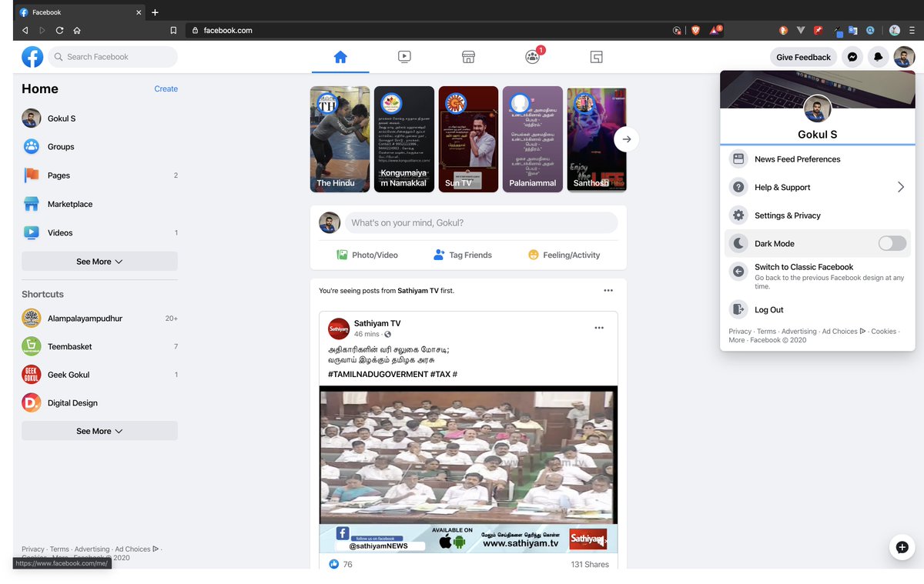This screenshot has width=924, height=584.
Task: Toggle Dark Mode switch in account menu
Action: [892, 243]
